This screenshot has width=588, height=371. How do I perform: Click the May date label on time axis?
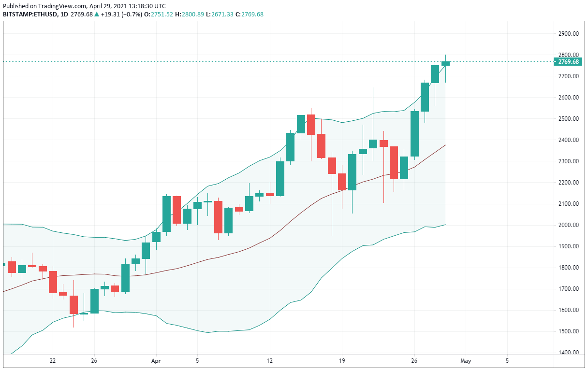click(x=466, y=361)
